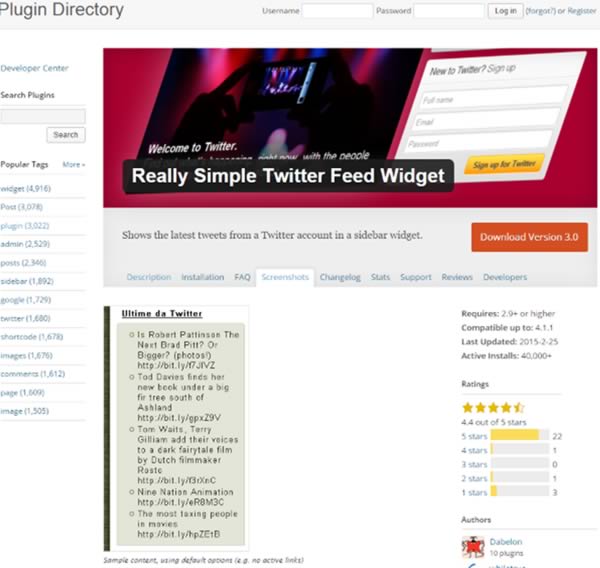Open the Developer Center link
600x568 pixels.
pos(34,68)
